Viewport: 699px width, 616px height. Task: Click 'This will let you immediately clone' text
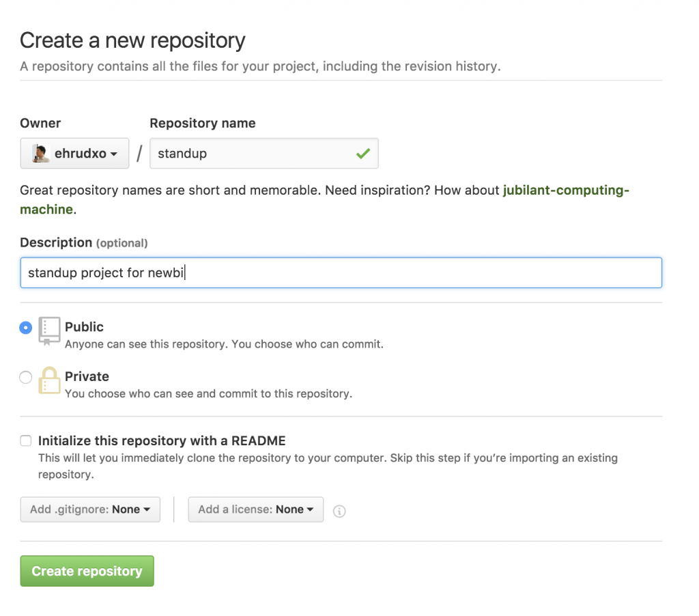[x=328, y=466]
